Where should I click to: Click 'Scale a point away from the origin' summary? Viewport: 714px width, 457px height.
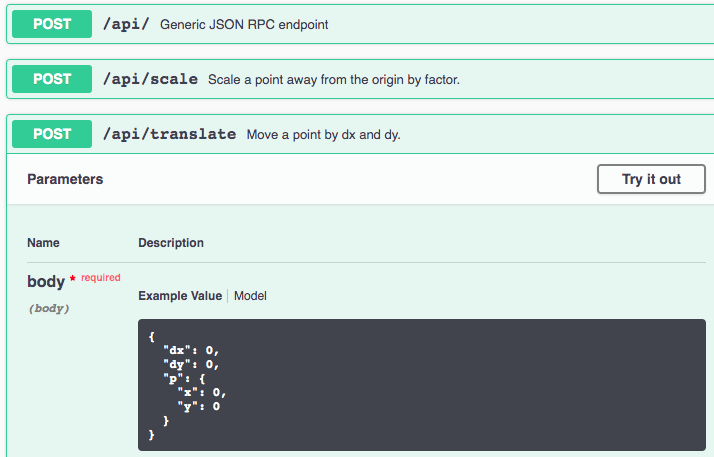click(x=334, y=79)
